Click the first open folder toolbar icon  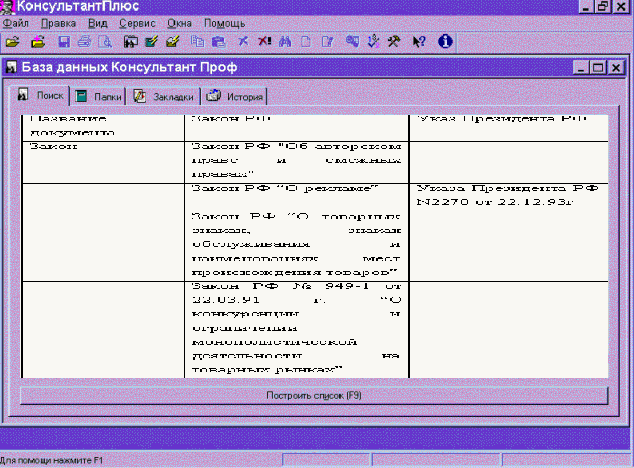(x=12, y=42)
